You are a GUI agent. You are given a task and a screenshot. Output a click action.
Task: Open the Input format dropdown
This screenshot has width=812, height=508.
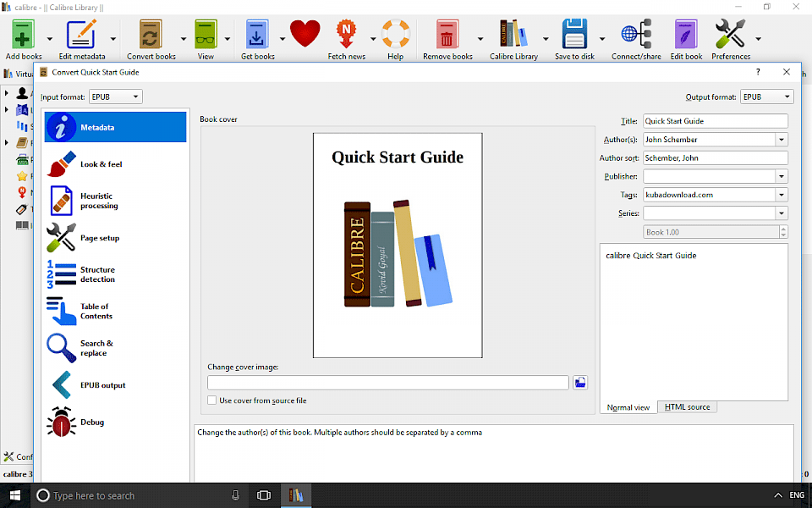pos(116,97)
